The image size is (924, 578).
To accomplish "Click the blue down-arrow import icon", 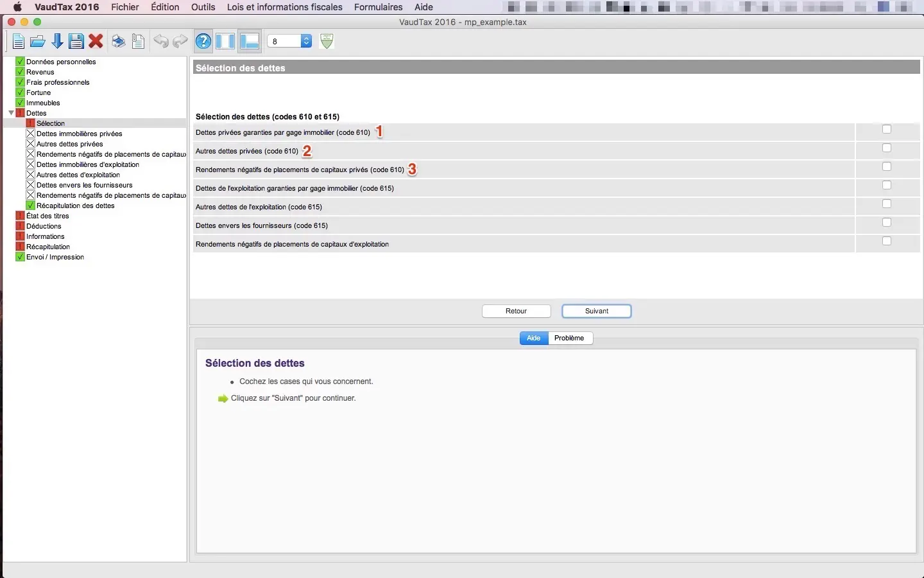I will 57,42.
